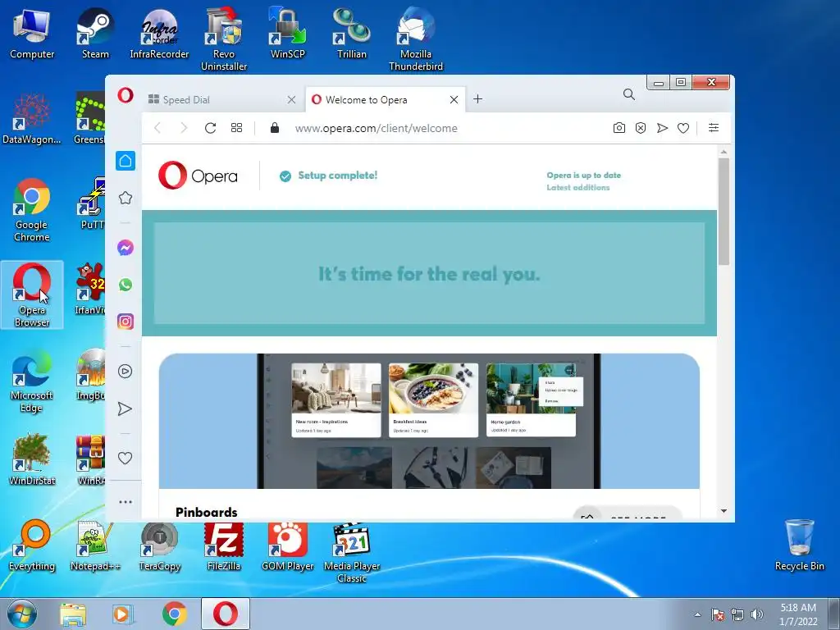Open the ad blocker shield icon
Screen dimensions: 840x630
(641, 128)
